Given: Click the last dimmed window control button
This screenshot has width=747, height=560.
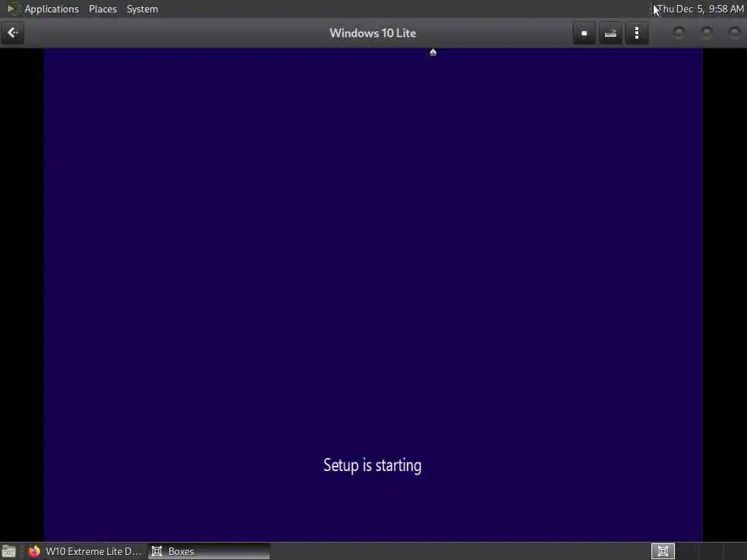Looking at the screenshot, I should click(735, 32).
